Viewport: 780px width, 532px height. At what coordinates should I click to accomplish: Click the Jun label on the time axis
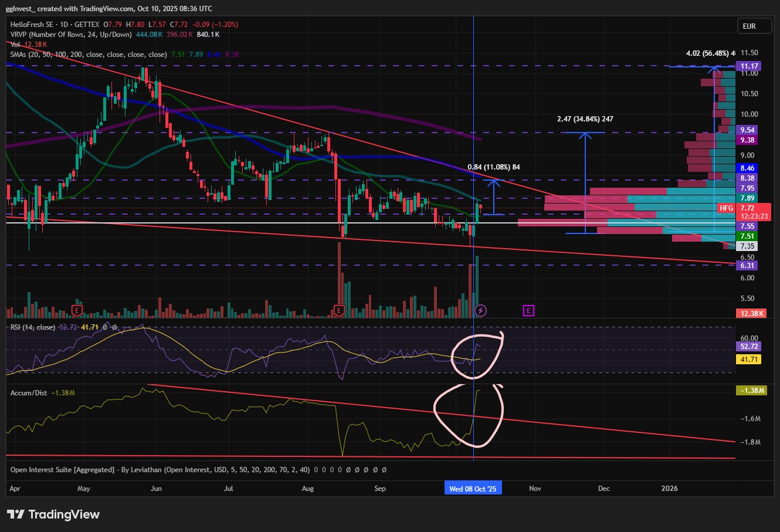coord(156,489)
